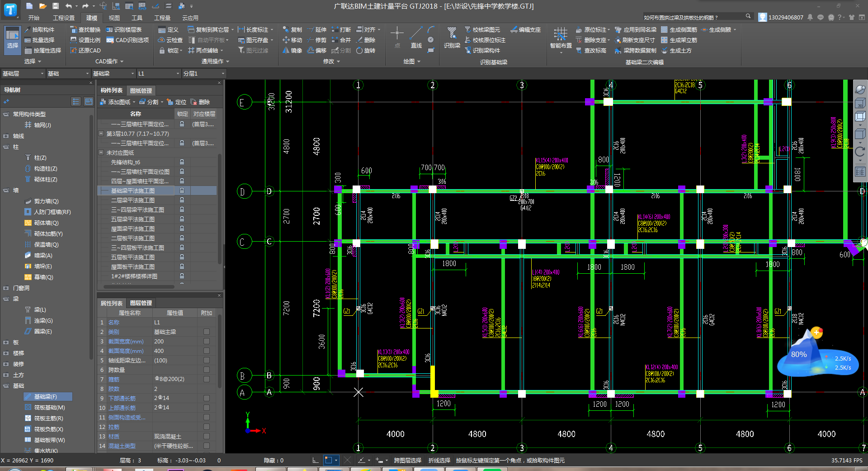868x471 pixels.
Task: Click the 合并 merge tool
Action: (341, 40)
